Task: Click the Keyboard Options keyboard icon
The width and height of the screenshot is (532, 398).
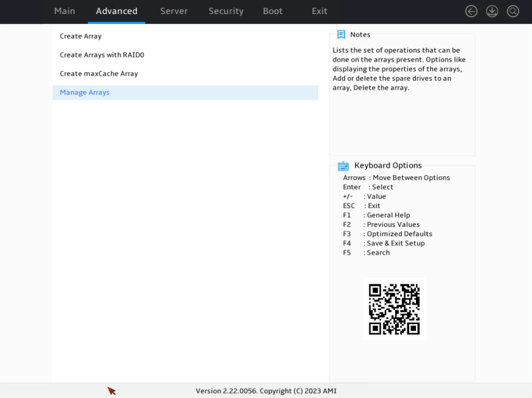Action: pyautogui.click(x=343, y=166)
